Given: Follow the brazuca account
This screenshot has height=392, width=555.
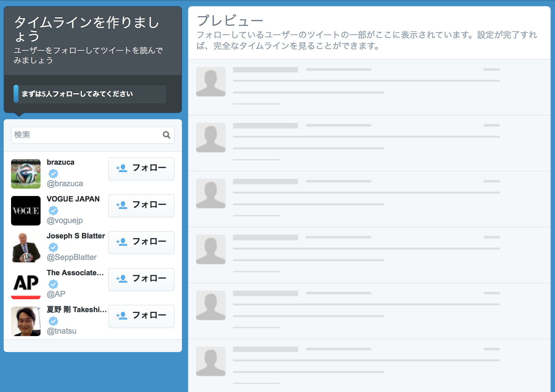Looking at the screenshot, I should (141, 169).
